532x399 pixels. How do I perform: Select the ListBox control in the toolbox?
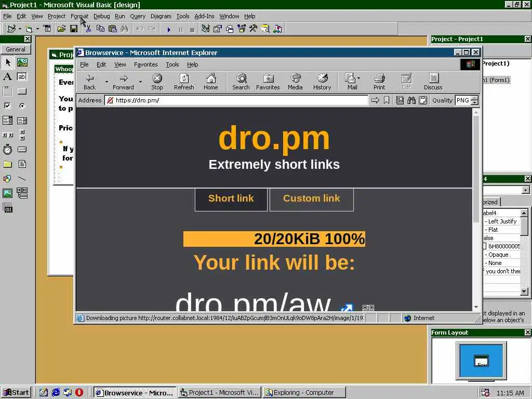coord(22,121)
